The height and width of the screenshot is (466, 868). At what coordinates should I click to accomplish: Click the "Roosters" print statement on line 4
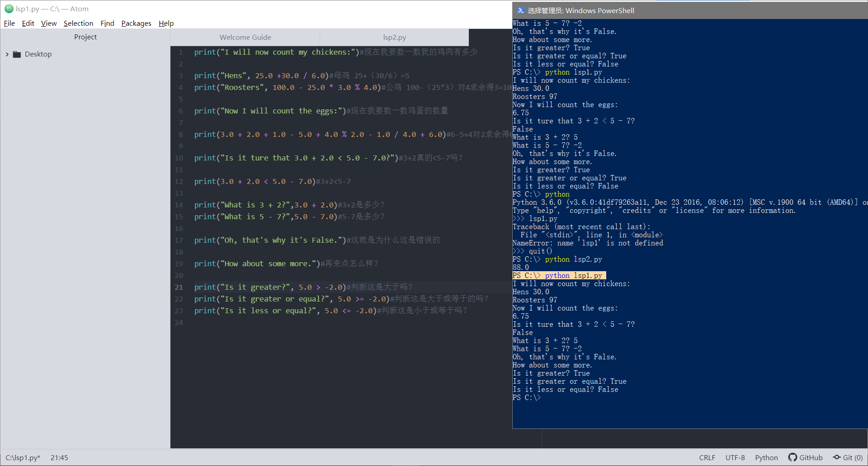[x=288, y=87]
